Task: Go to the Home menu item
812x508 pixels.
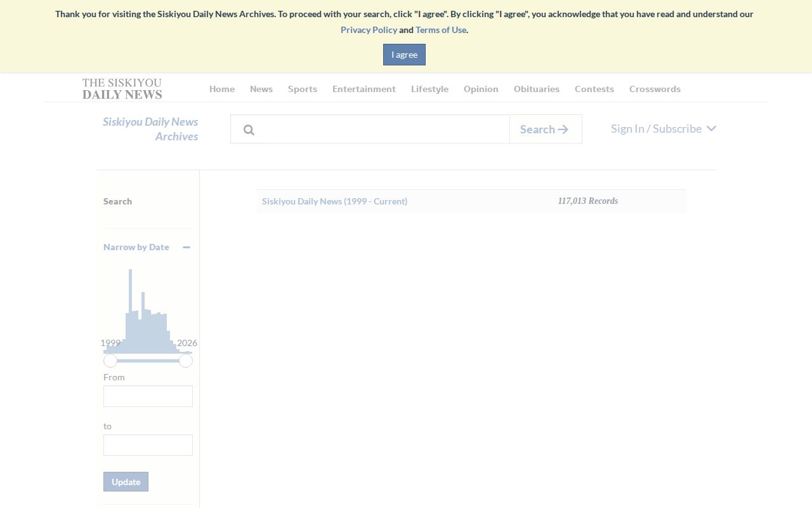Action: (x=222, y=89)
